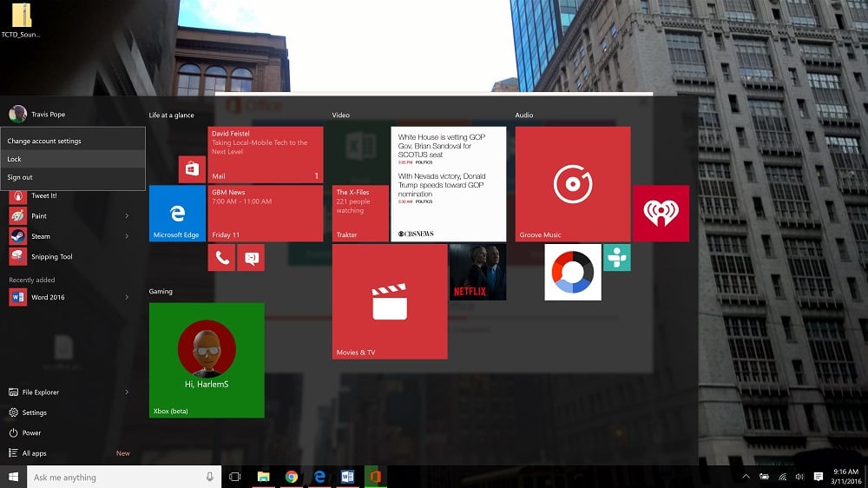Open the Netflix tile

(x=477, y=272)
